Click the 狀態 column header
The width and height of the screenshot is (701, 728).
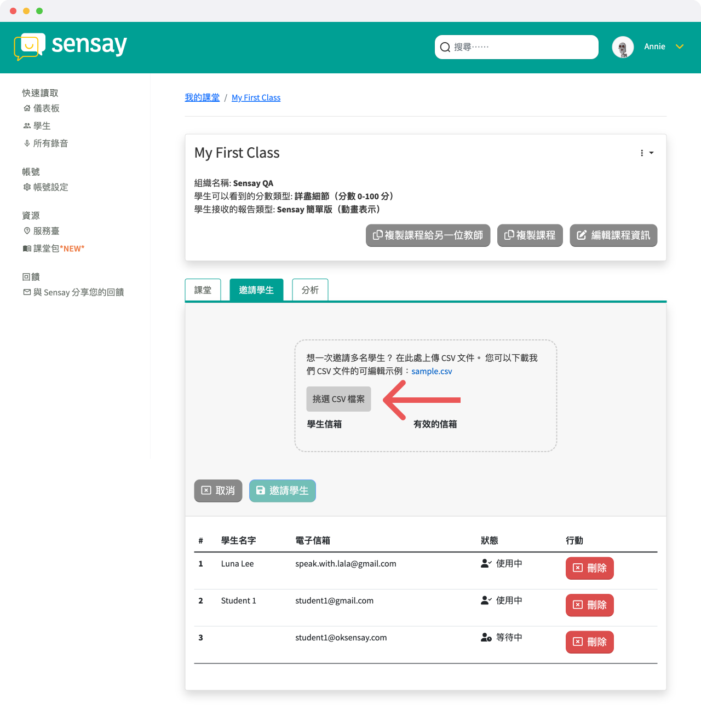490,541
